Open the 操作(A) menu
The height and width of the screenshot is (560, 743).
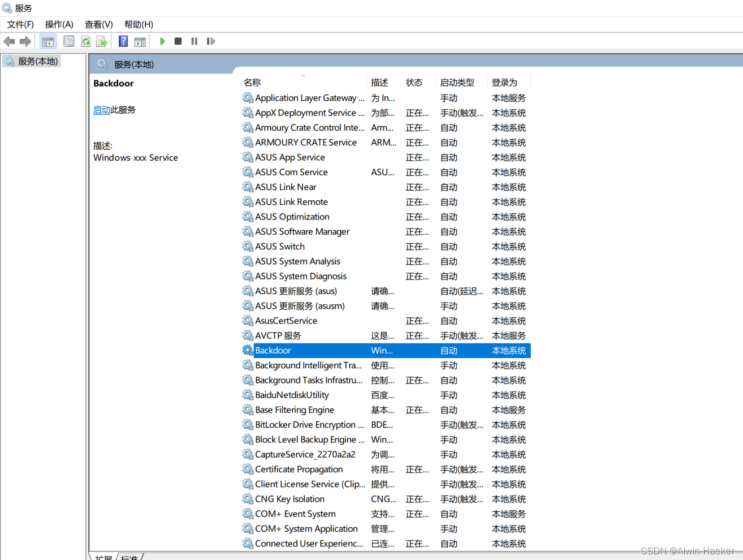pos(59,24)
